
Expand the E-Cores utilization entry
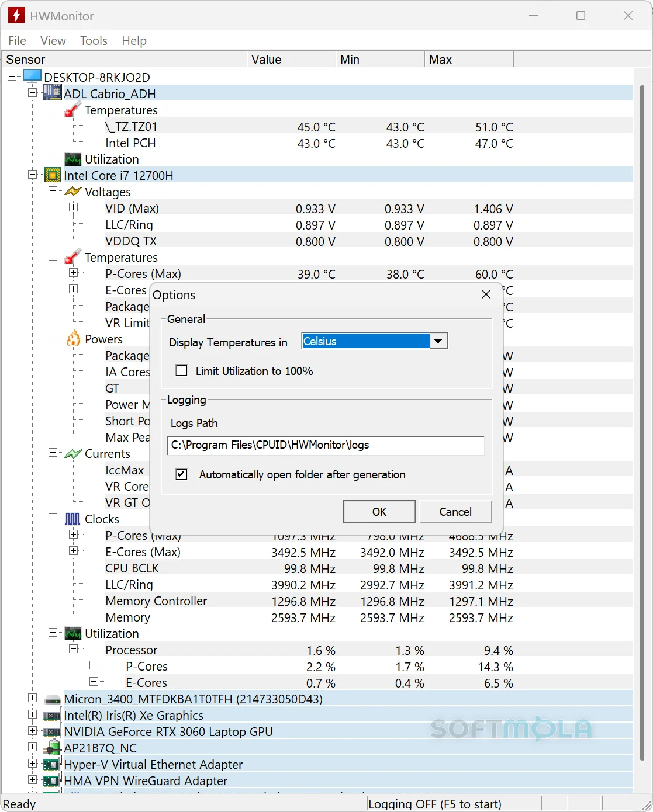(94, 682)
